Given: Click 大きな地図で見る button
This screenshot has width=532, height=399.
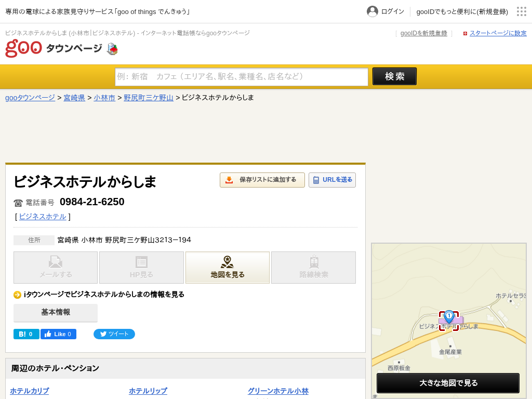Looking at the screenshot, I should click(448, 383).
